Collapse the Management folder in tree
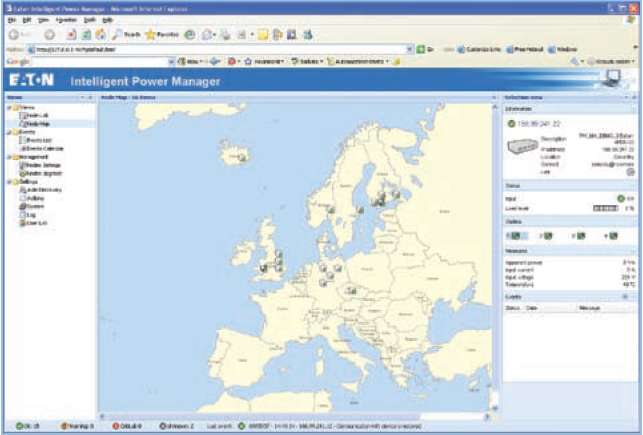The height and width of the screenshot is (435, 643). click(9, 157)
